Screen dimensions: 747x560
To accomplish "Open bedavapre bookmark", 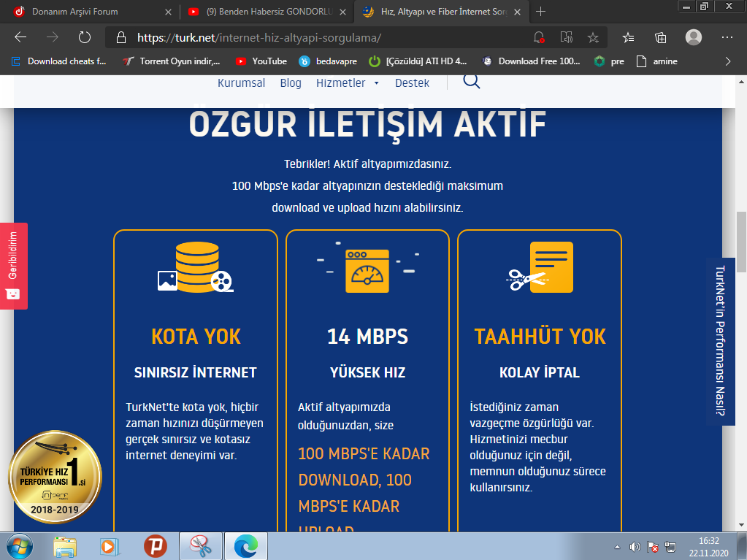I will tap(328, 61).
